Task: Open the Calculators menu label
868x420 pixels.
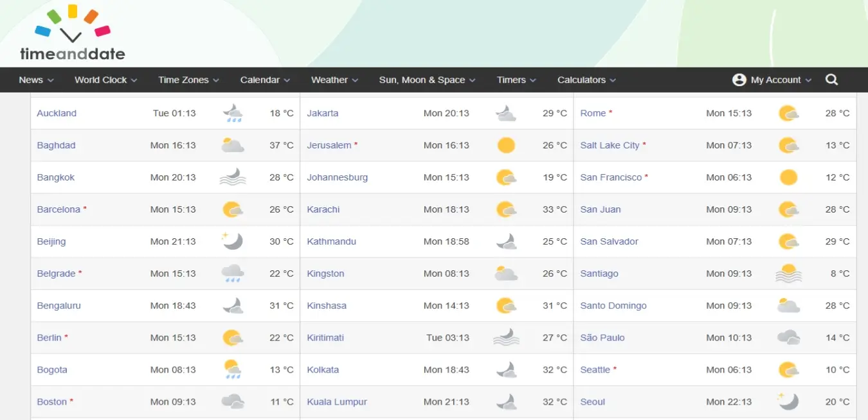Action: (x=581, y=80)
